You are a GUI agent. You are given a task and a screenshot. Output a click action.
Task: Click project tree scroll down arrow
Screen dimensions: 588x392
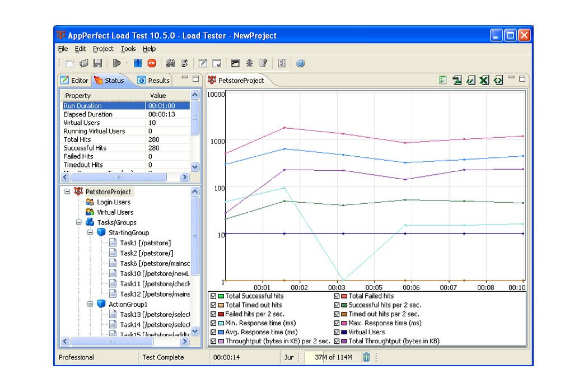click(x=195, y=331)
